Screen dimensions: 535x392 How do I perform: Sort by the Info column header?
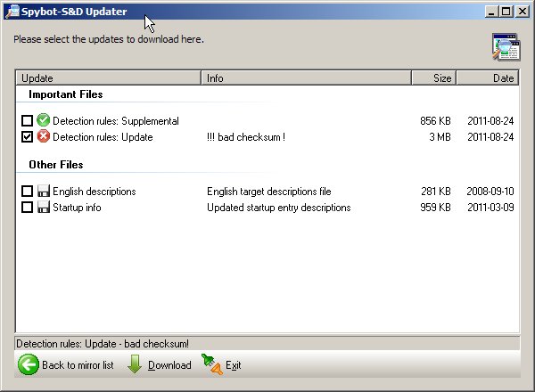tap(306, 78)
